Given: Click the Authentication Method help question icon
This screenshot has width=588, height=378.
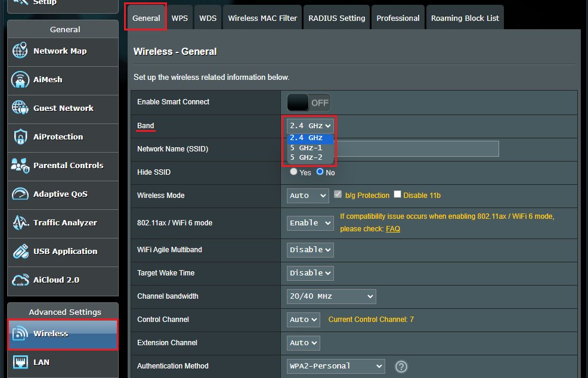Looking at the screenshot, I should point(401,367).
